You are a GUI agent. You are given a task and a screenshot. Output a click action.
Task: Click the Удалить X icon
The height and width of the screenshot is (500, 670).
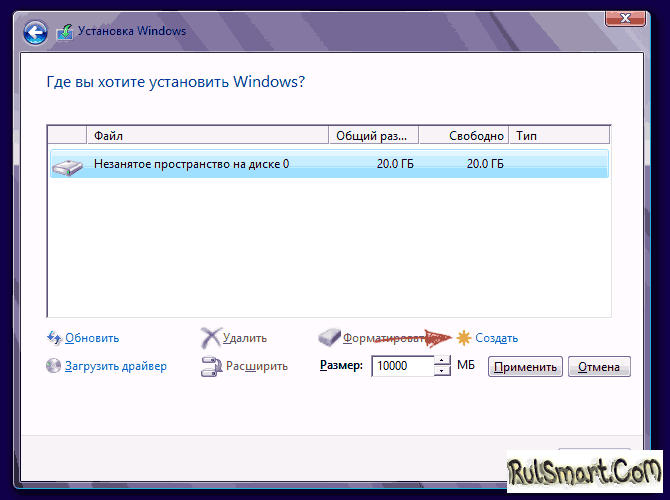pyautogui.click(x=211, y=338)
